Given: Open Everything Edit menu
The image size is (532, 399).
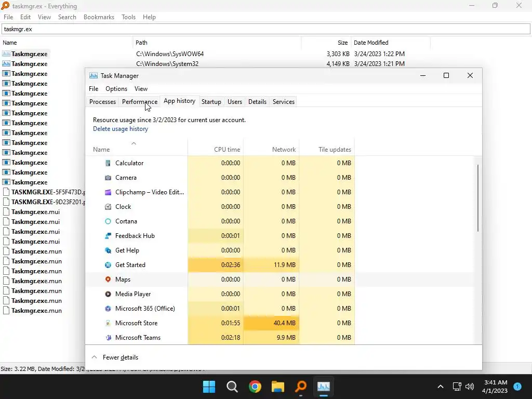Looking at the screenshot, I should coord(25,17).
